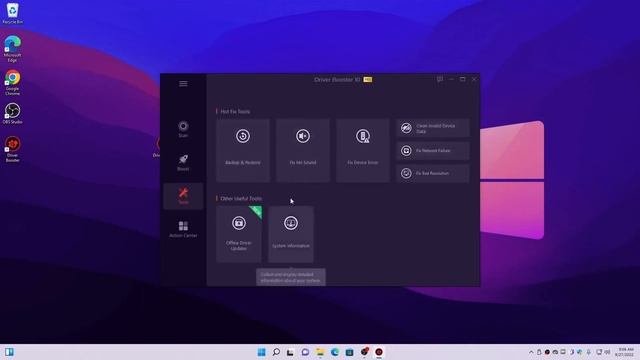Open Task View from the taskbar

click(290, 352)
